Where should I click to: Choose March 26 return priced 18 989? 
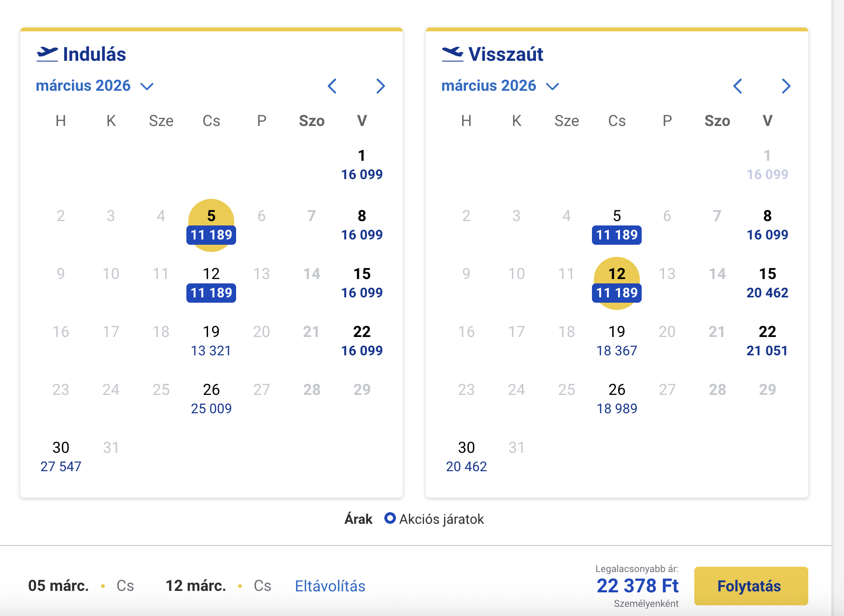[617, 399]
